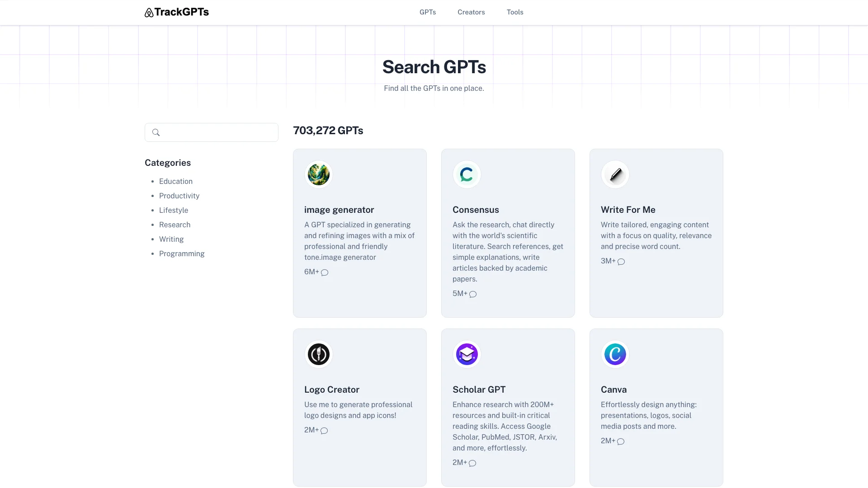Filter by the Research category
This screenshot has width=868, height=488.
(x=175, y=225)
